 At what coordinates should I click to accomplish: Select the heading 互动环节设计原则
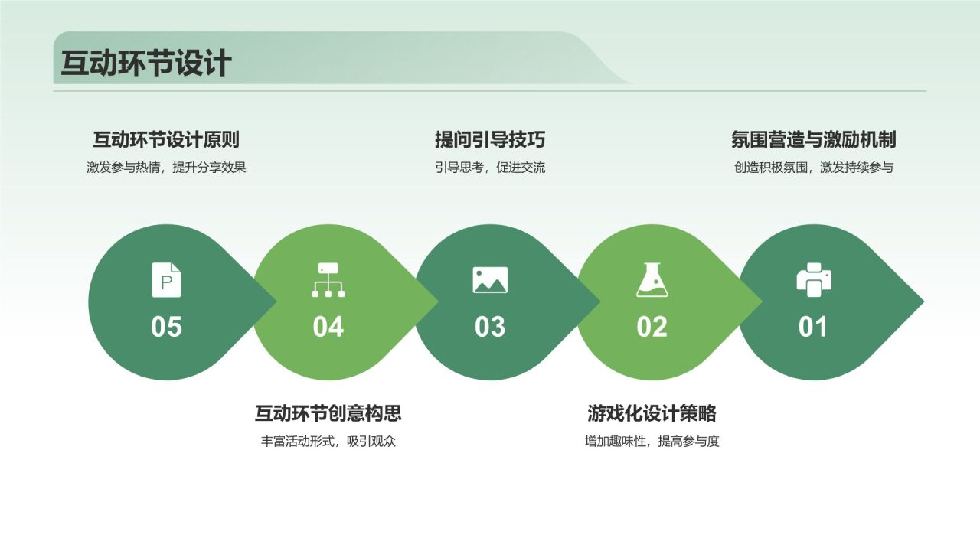166,140
